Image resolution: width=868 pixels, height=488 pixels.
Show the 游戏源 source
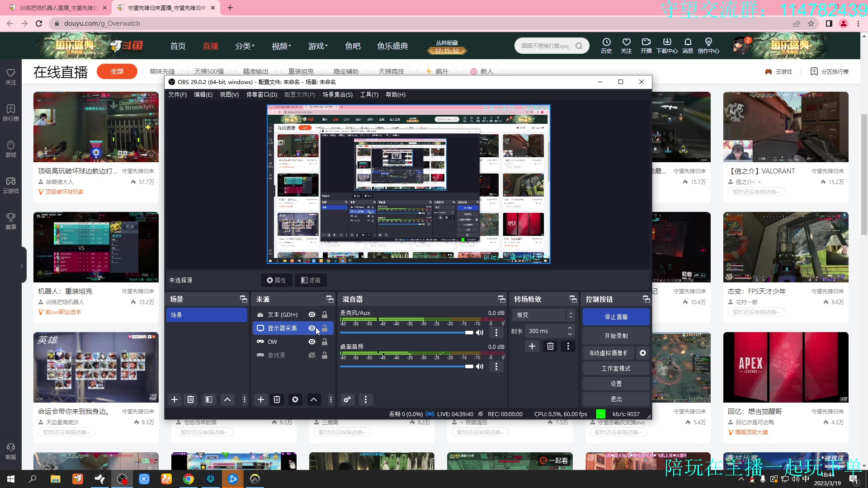(x=312, y=355)
